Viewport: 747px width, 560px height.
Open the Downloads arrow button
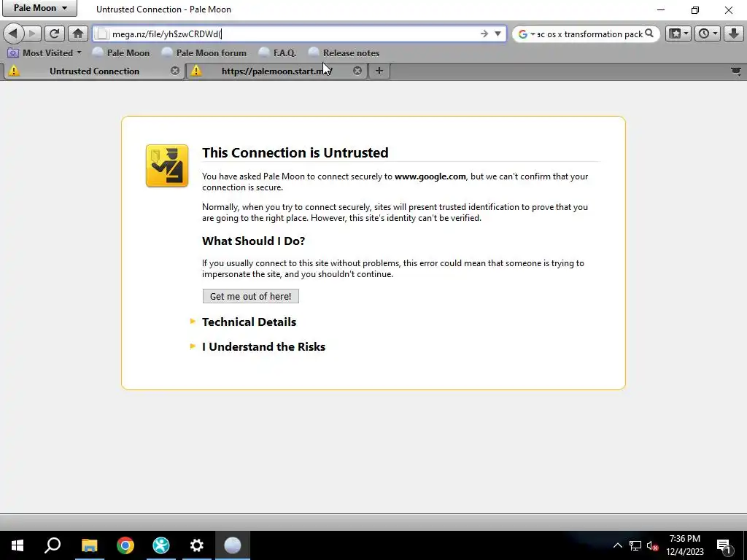[x=734, y=34]
